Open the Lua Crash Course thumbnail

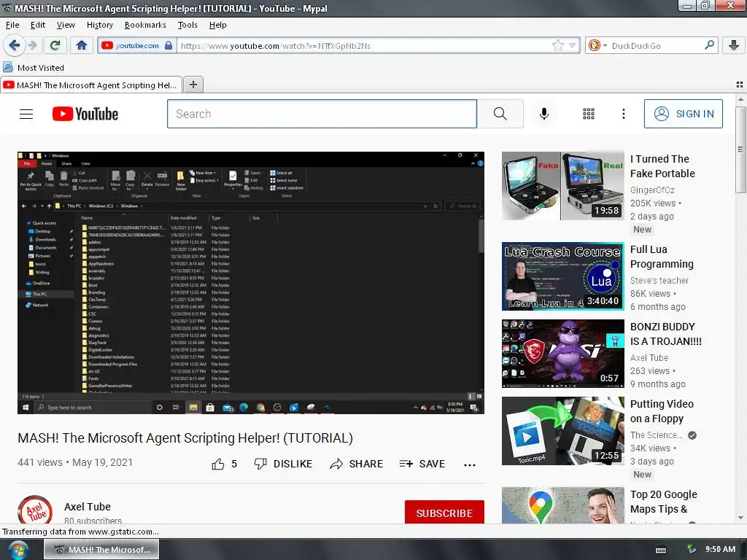point(562,276)
